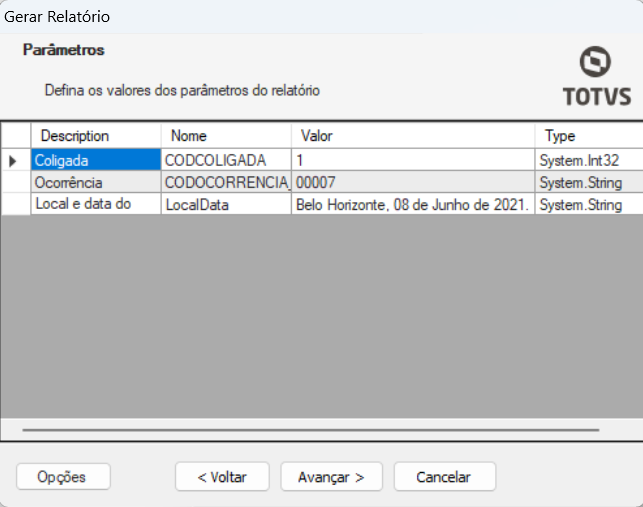The width and height of the screenshot is (643, 507).
Task: Select the LocalData row System.String type cell
Action: (x=589, y=204)
